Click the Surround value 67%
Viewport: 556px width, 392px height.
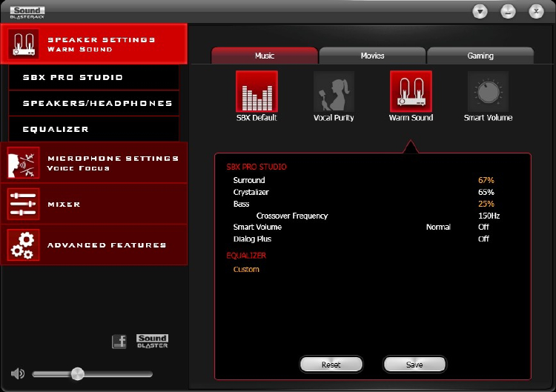click(486, 180)
